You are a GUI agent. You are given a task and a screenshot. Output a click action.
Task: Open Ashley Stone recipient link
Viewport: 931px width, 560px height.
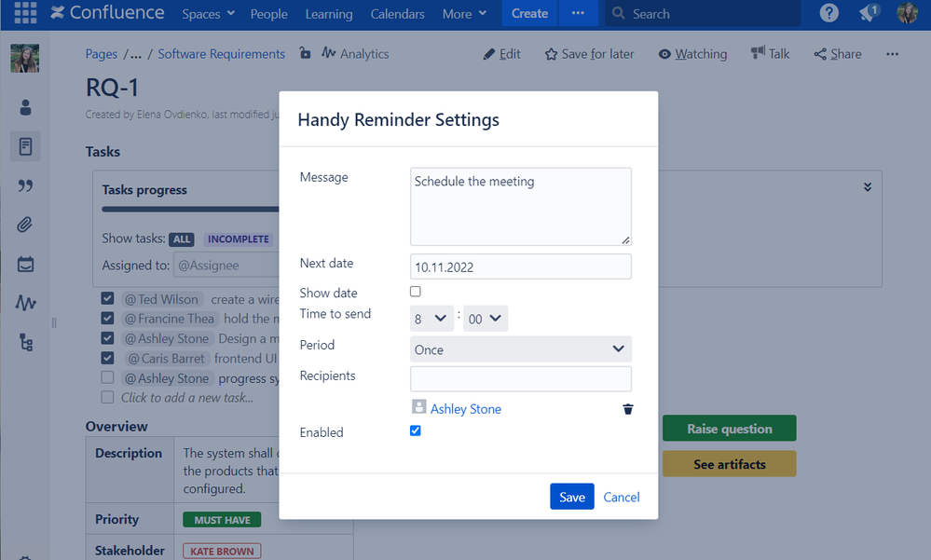(x=466, y=409)
